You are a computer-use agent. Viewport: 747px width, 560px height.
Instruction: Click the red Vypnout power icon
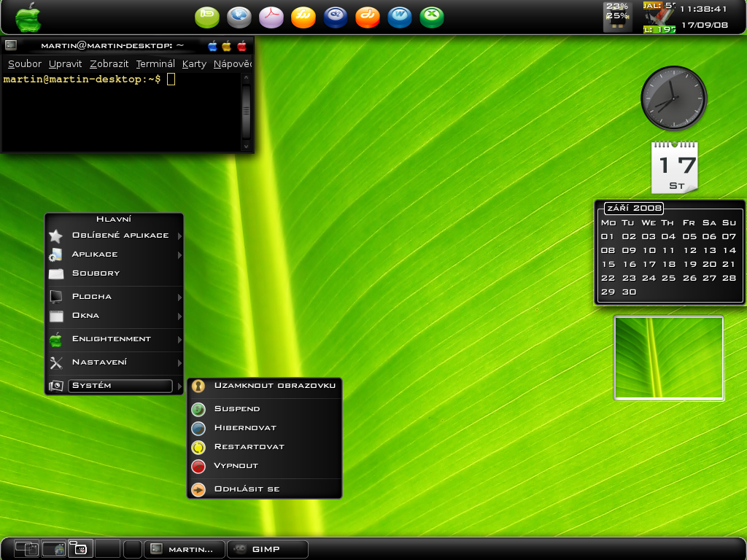[x=198, y=466]
